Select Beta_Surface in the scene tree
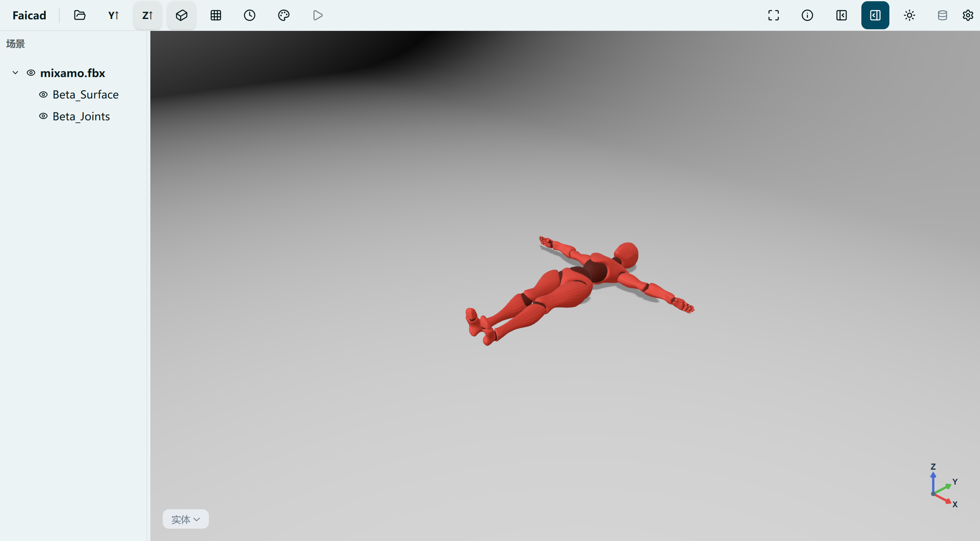980x541 pixels. tap(86, 95)
